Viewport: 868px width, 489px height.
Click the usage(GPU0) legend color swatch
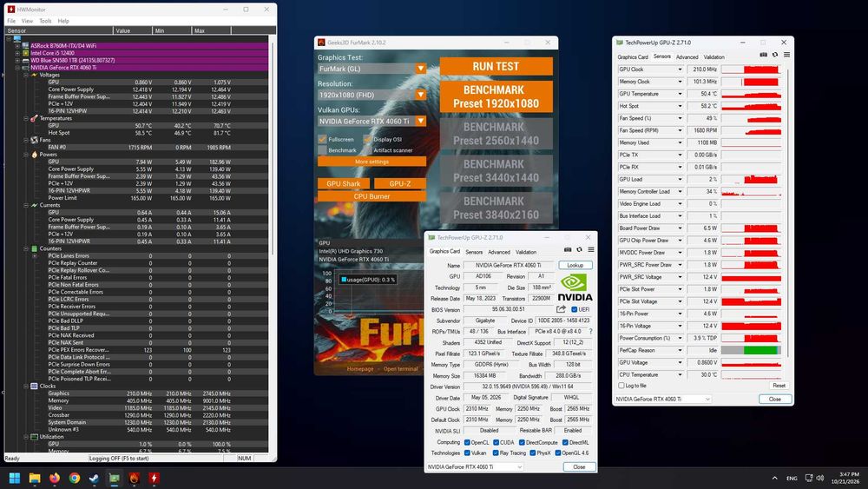tap(344, 280)
